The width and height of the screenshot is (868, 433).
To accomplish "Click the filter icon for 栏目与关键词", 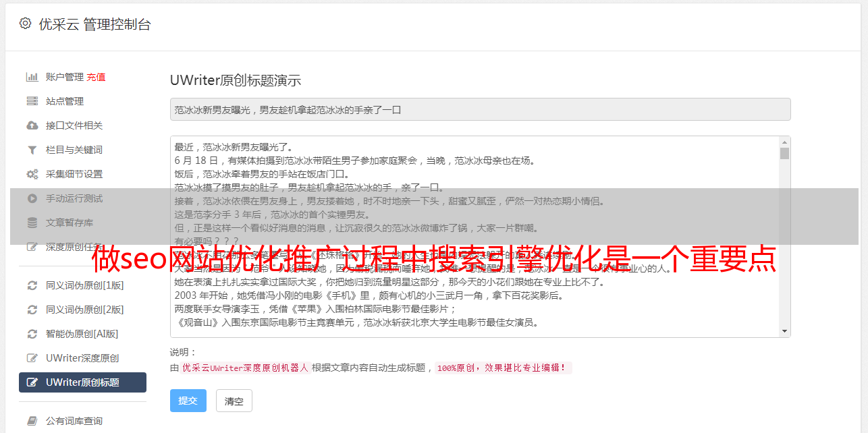I will (x=32, y=150).
